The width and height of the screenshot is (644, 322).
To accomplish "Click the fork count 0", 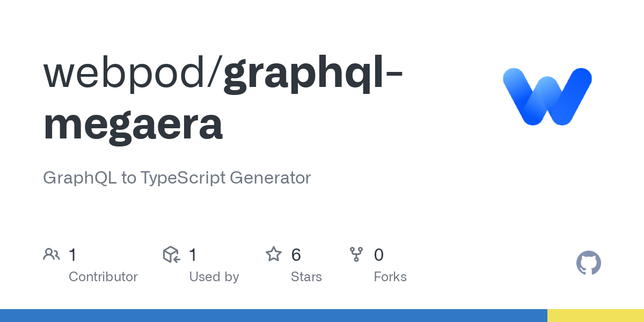I will pos(379,255).
